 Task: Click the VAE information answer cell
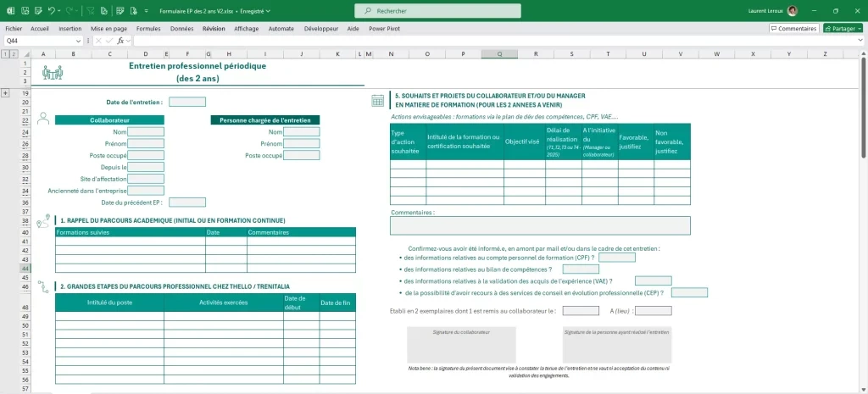tap(654, 280)
